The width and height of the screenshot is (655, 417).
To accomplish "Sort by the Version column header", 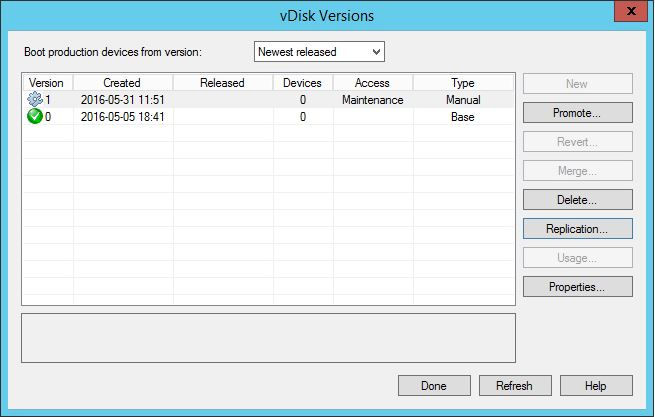I will [48, 83].
